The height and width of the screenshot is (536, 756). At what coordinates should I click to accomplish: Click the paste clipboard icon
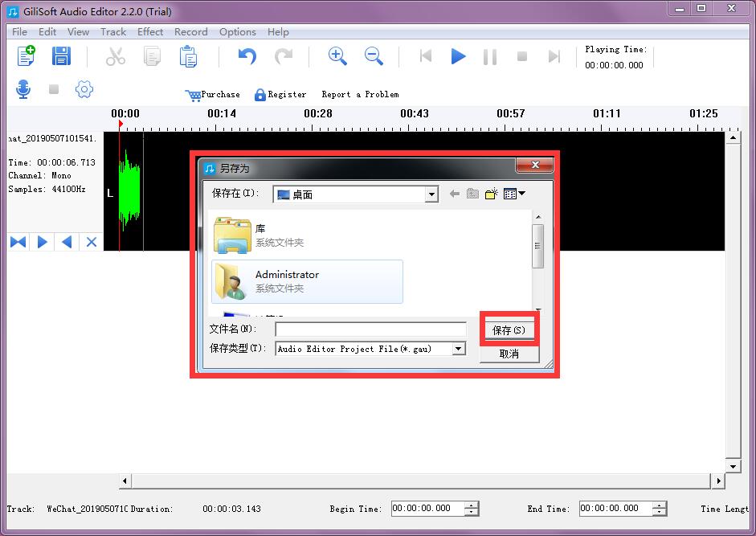(188, 56)
